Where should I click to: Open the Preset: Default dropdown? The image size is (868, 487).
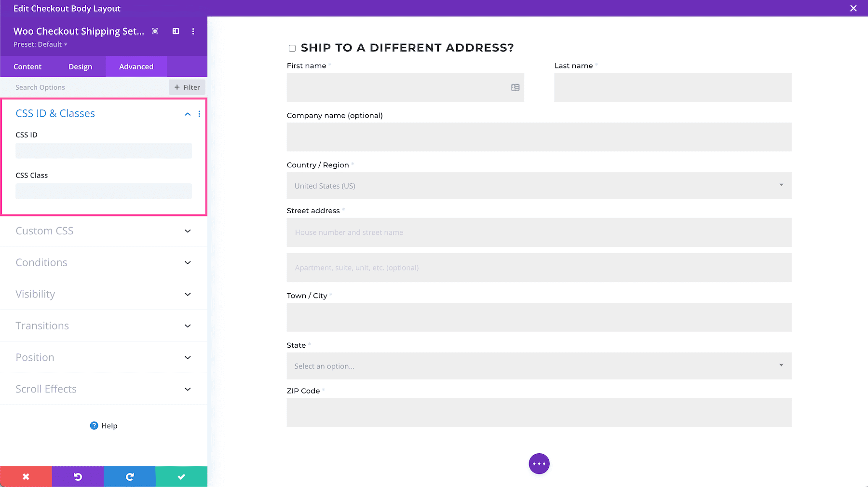(41, 44)
